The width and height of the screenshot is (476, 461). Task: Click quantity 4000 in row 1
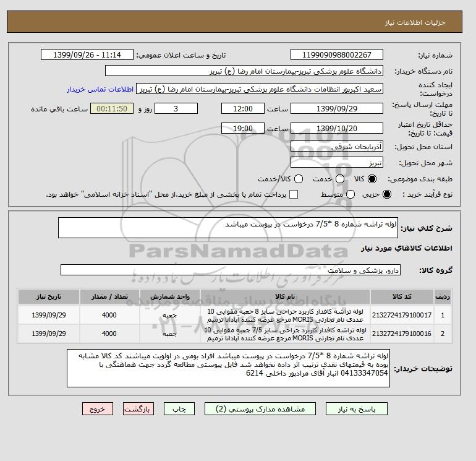pos(109,316)
